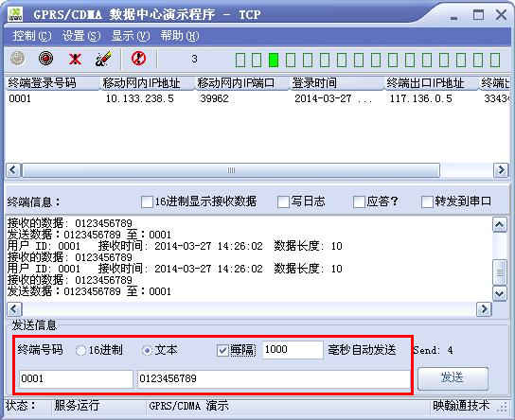This screenshot has width=515, height=420.
Task: Uncheck the 每隔 auto-send checkbox
Action: 222,350
